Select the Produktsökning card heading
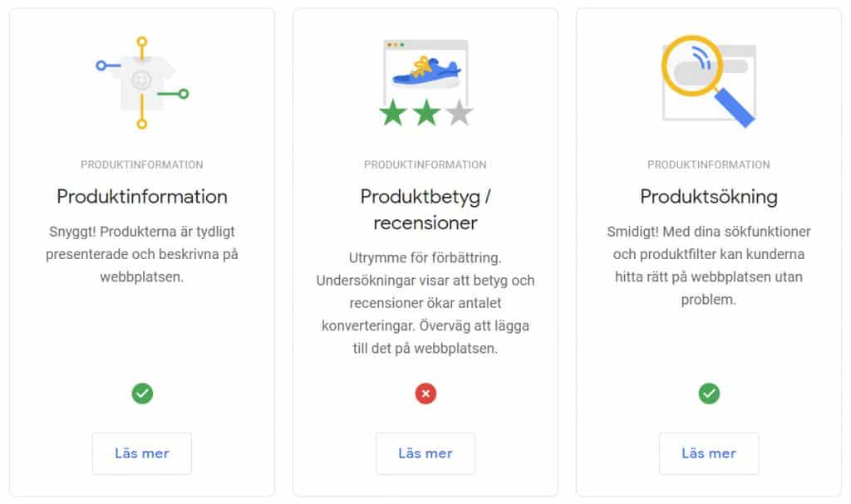Image resolution: width=851 pixels, height=504 pixels. (709, 197)
